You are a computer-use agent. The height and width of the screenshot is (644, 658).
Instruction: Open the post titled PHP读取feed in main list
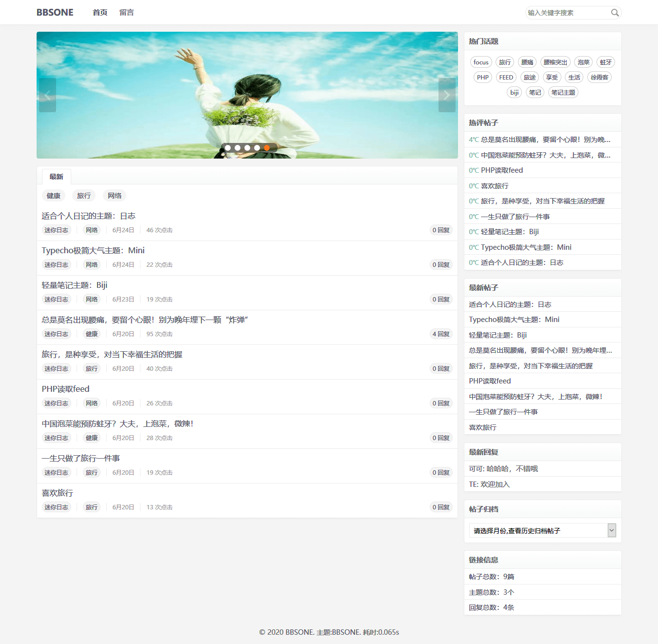pyautogui.click(x=65, y=389)
